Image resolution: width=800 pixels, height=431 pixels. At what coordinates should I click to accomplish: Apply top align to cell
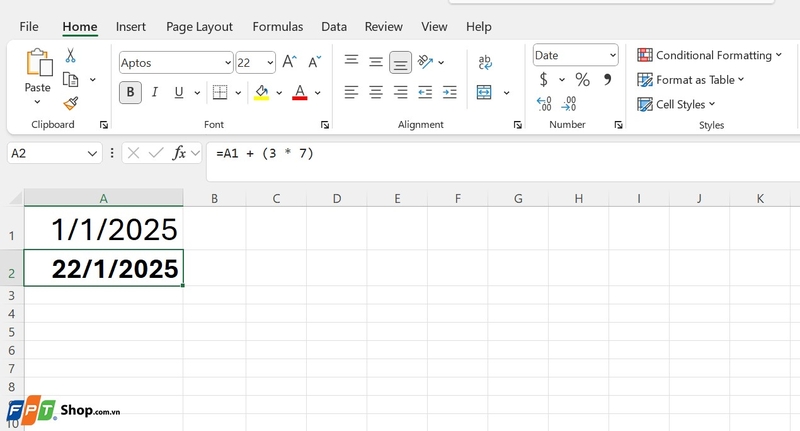pyautogui.click(x=351, y=61)
